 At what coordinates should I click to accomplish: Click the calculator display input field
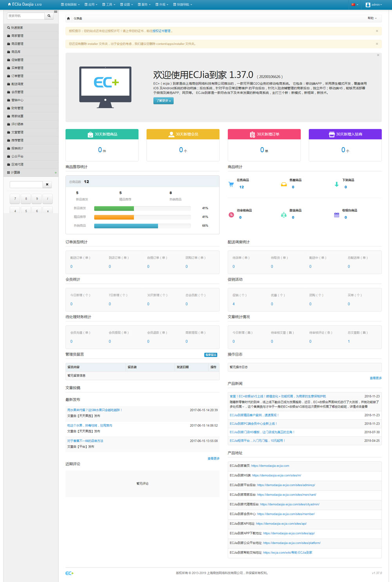point(26,184)
